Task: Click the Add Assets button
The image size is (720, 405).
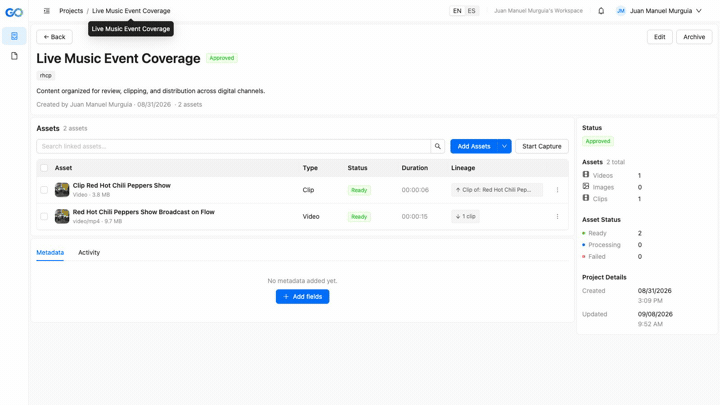Action: tap(474, 146)
